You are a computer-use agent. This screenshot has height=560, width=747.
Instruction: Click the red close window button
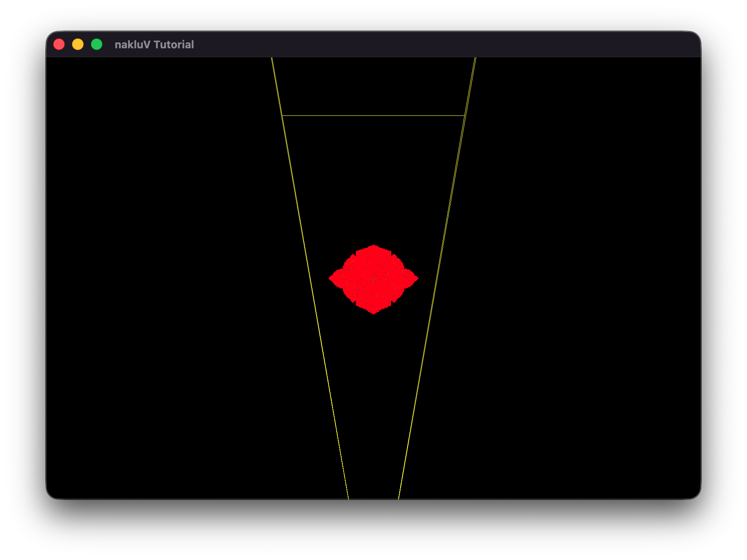pos(59,44)
